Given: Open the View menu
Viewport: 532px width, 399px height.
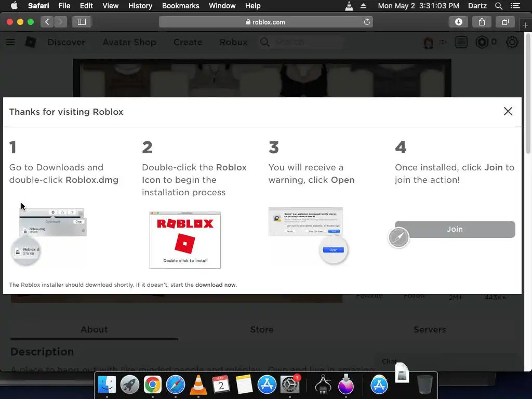Looking at the screenshot, I should (x=110, y=6).
